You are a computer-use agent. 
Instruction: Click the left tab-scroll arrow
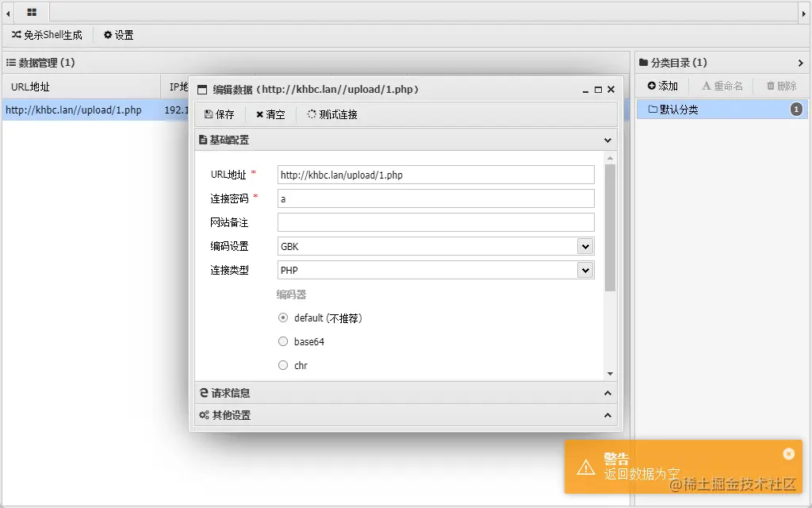[8, 13]
